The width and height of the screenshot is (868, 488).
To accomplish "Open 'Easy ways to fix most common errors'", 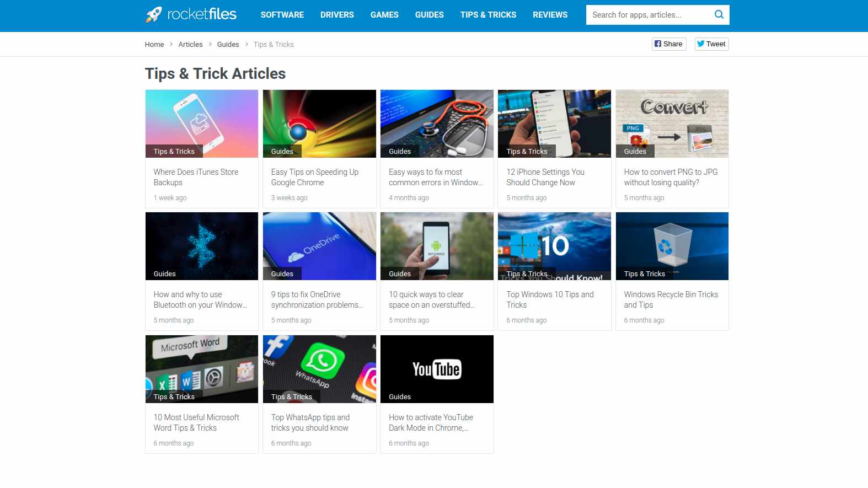I will click(436, 177).
